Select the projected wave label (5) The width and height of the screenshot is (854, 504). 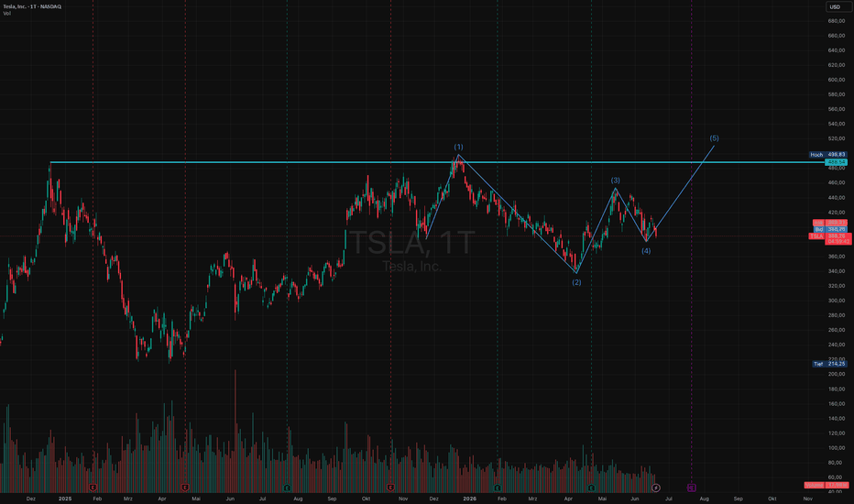point(714,138)
